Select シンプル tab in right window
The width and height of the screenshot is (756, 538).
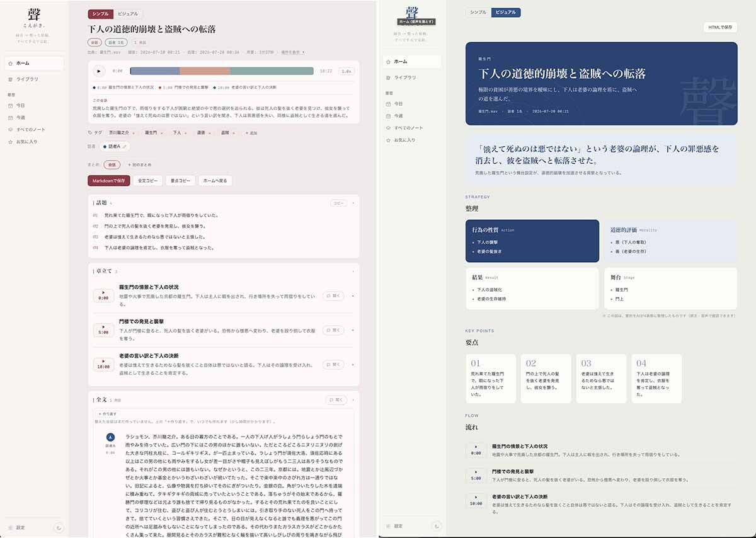(x=478, y=12)
